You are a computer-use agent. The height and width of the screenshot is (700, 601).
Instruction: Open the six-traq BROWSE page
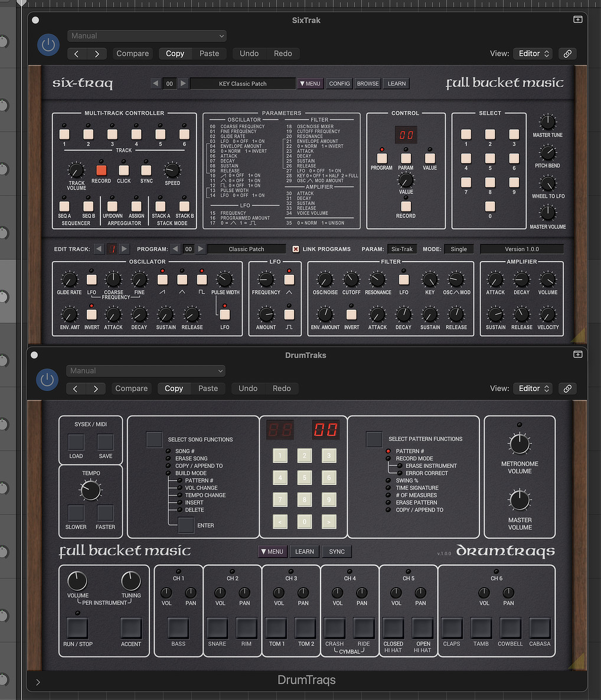(368, 83)
